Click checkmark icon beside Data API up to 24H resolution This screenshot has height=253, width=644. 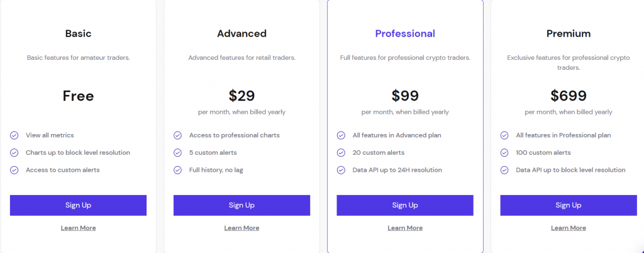pos(341,170)
